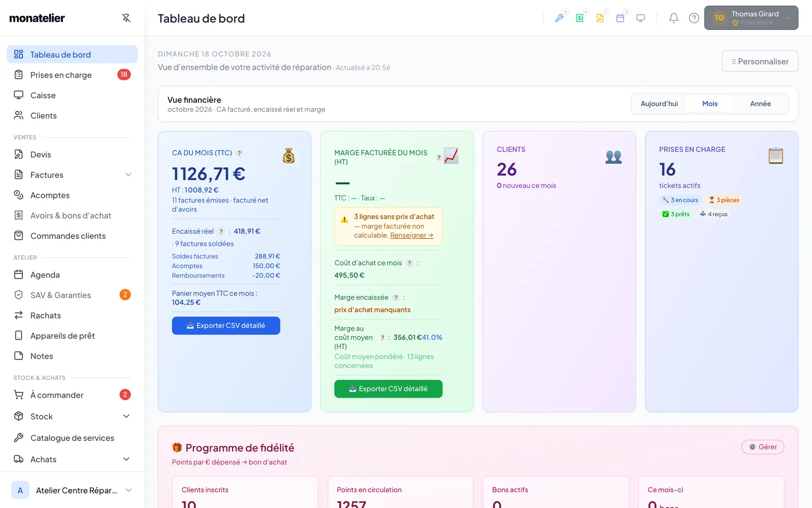This screenshot has width=812, height=508.
Task: Show help tooltip for Coût d'achat ce mois
Action: click(410, 263)
